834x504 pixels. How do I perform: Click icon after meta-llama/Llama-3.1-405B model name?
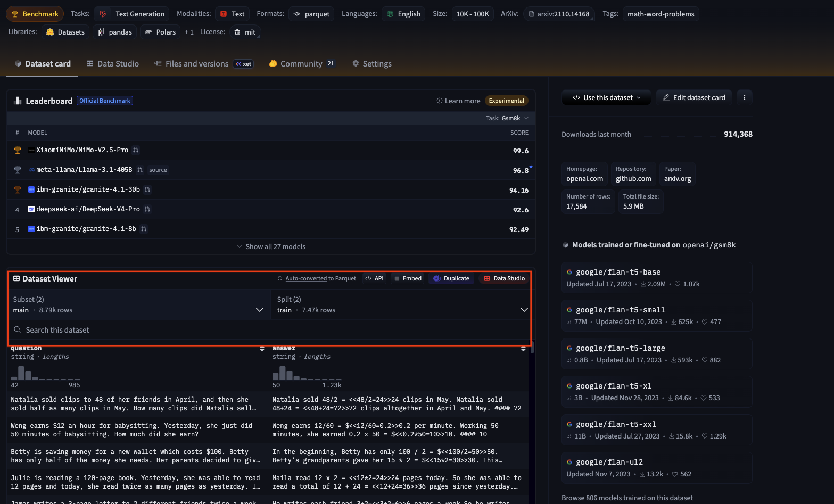(x=139, y=170)
